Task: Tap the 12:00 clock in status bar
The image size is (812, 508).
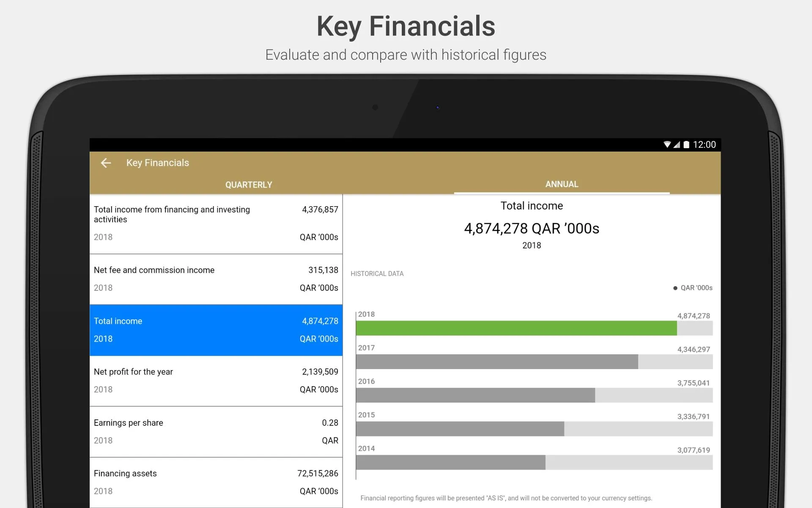Action: click(704, 144)
